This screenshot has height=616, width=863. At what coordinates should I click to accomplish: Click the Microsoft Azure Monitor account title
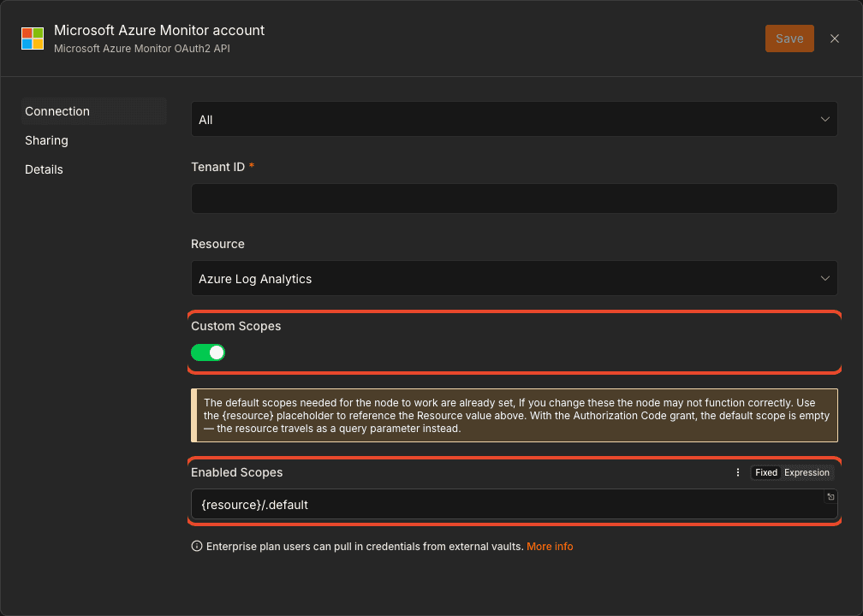click(159, 30)
